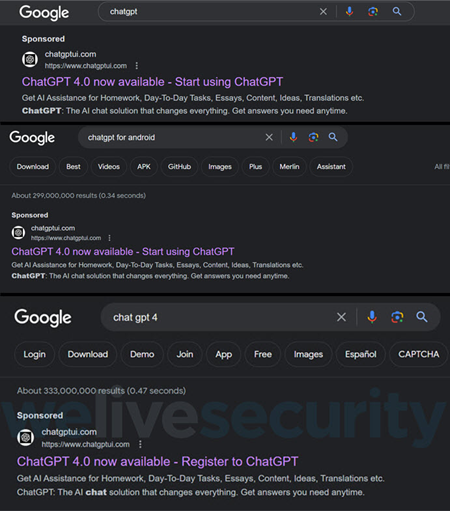The width and height of the screenshot is (450, 511).
Task: Click search magnifier in 'chat gpt 4' bar
Action: tap(422, 317)
